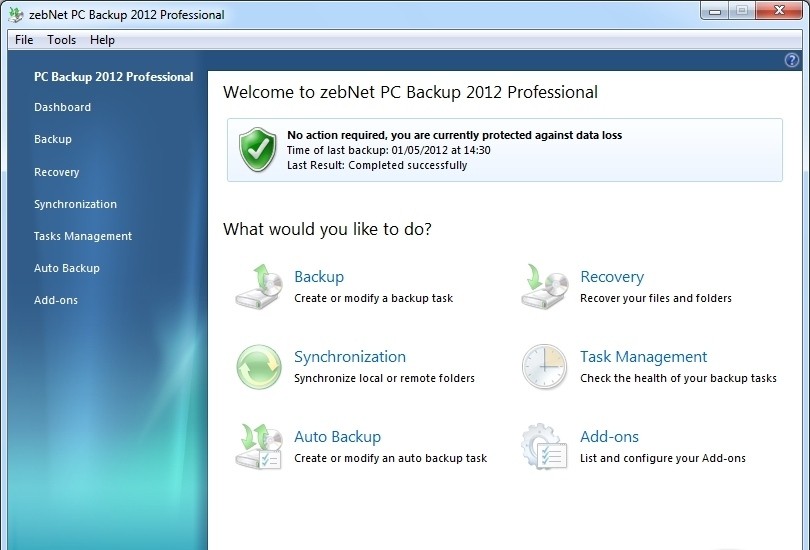Select Recovery in the left sidebar
This screenshot has height=550, width=810.
point(56,172)
